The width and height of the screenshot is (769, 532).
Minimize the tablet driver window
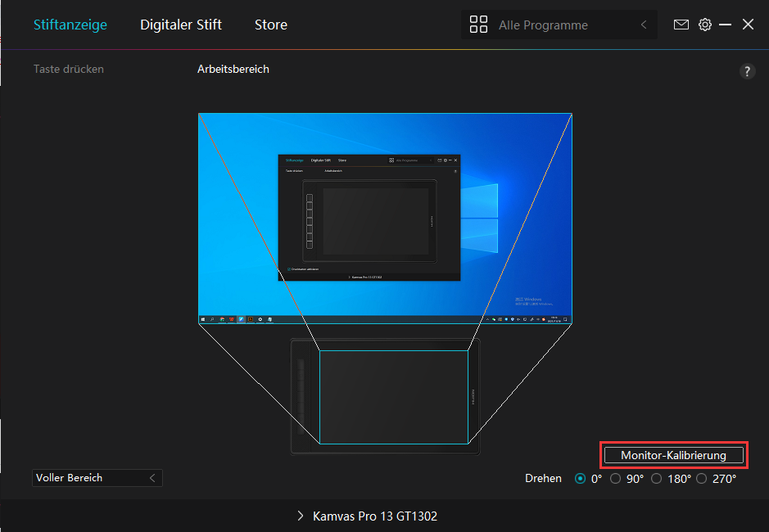coord(726,25)
